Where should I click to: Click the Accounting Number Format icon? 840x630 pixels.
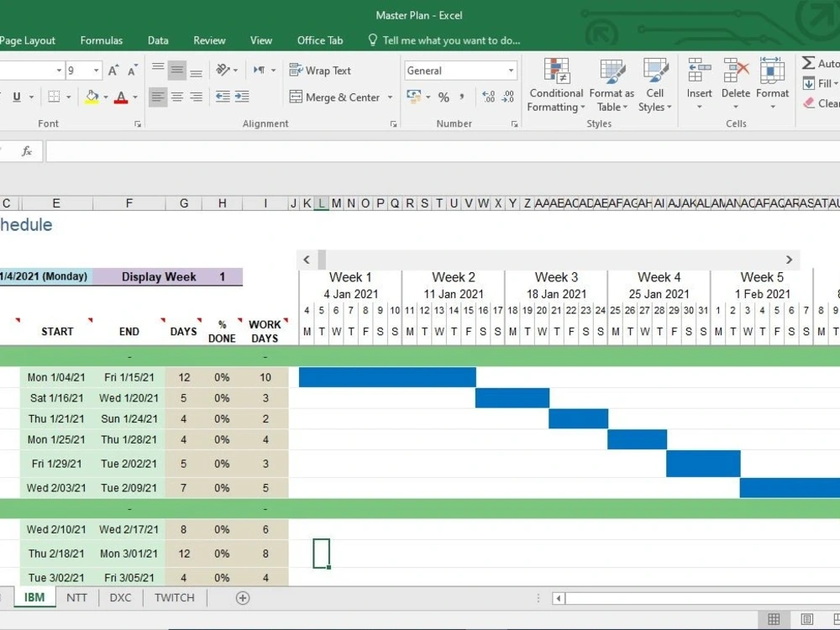pos(413,97)
